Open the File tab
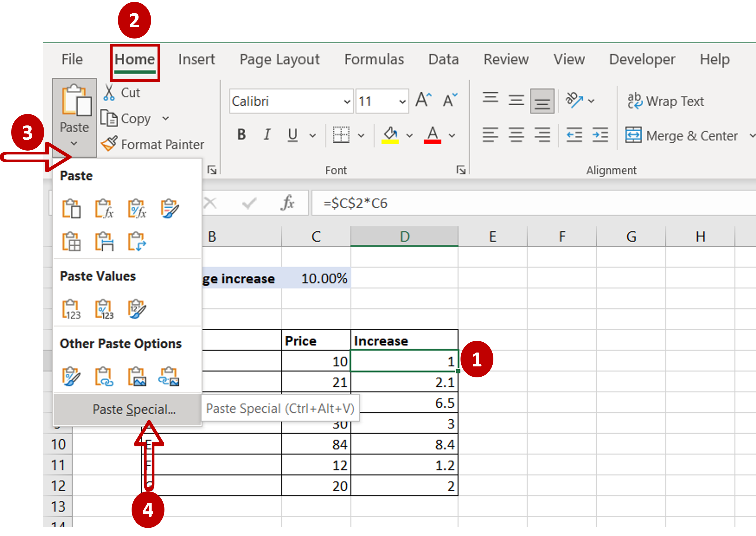This screenshot has height=536, width=756. [x=72, y=59]
